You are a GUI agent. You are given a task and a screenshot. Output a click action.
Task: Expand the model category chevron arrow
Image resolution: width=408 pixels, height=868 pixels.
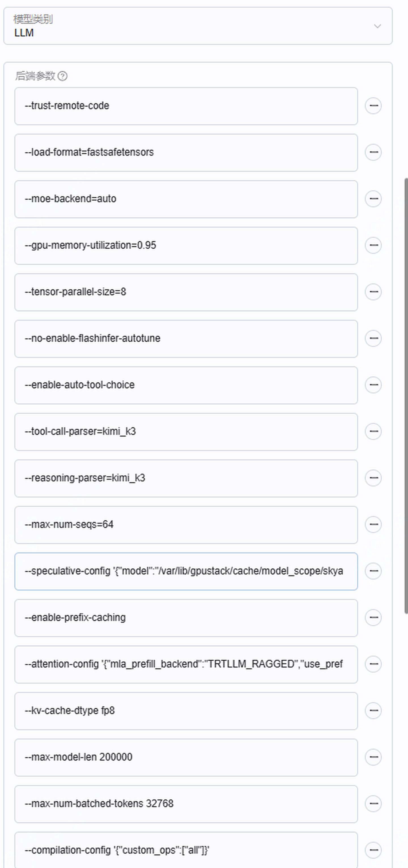point(377,26)
